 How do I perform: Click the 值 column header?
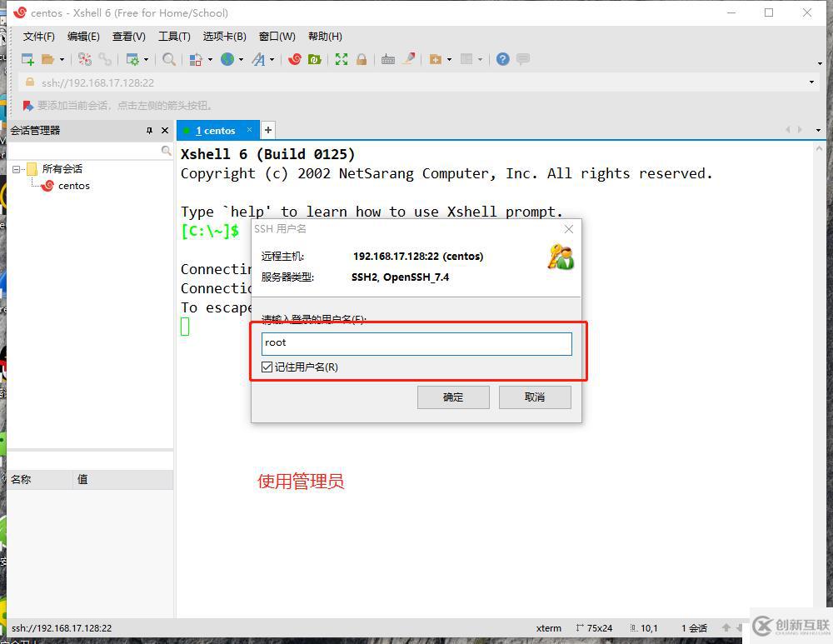(x=123, y=479)
